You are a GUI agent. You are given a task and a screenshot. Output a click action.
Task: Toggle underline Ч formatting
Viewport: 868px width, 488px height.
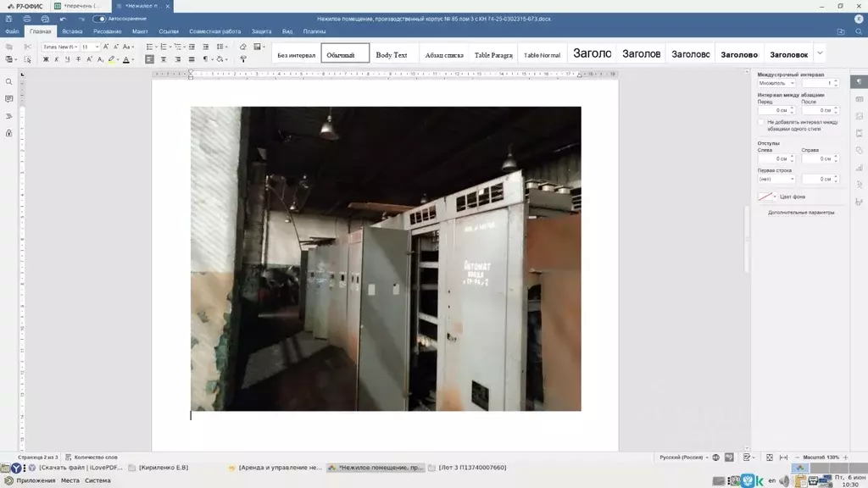point(68,59)
